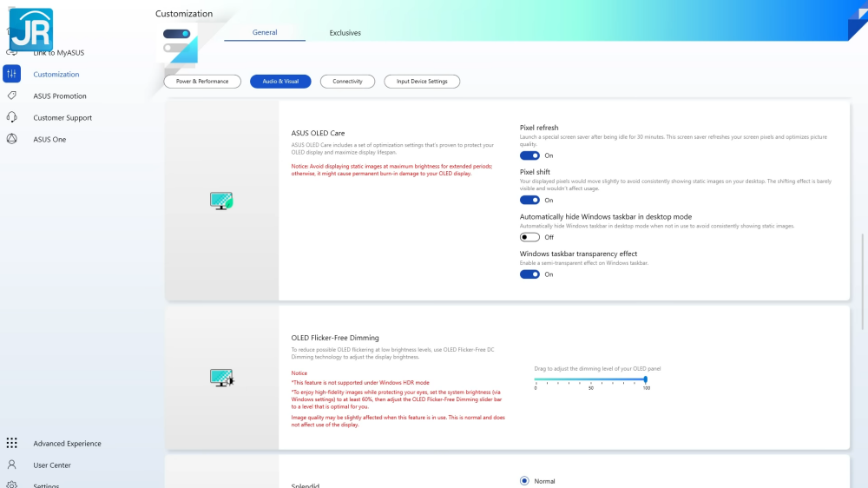This screenshot has height=488, width=868.
Task: Open ASUS One icon in sidebar
Action: (x=11, y=138)
